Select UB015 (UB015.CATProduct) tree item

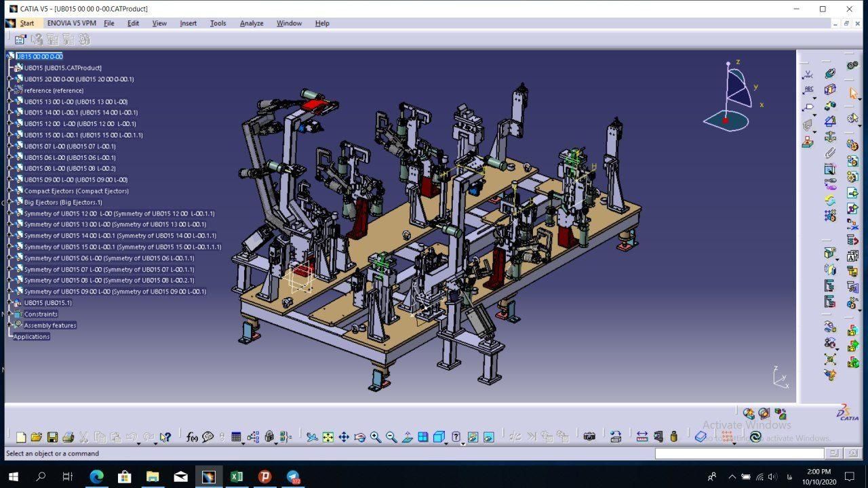pos(63,68)
